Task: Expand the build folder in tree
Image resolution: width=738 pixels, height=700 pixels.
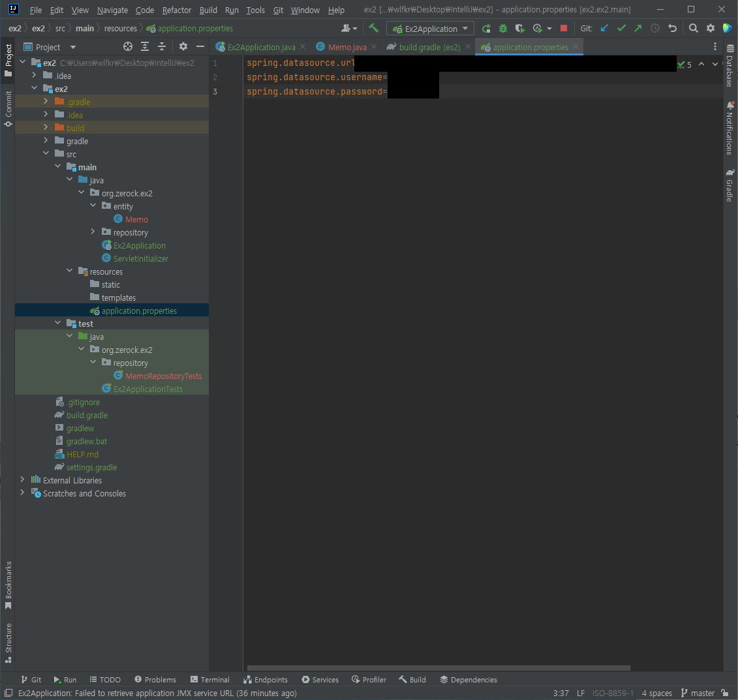Action: coord(46,127)
